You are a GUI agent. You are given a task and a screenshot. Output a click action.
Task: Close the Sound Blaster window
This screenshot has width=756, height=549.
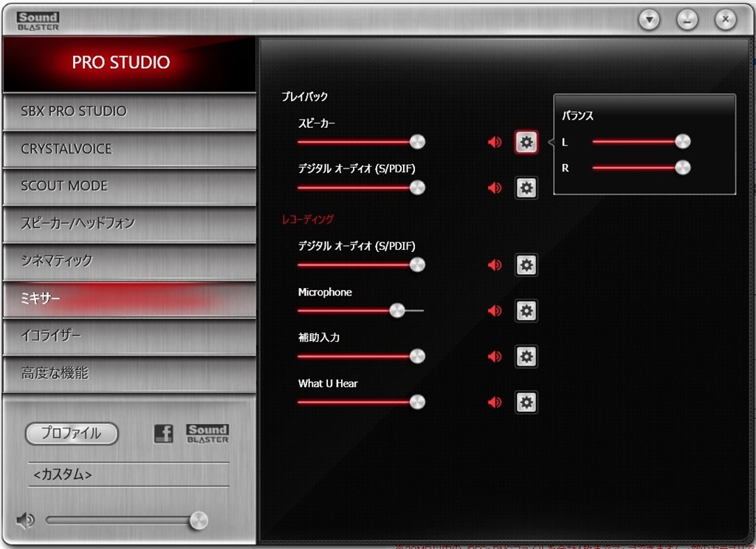725,20
